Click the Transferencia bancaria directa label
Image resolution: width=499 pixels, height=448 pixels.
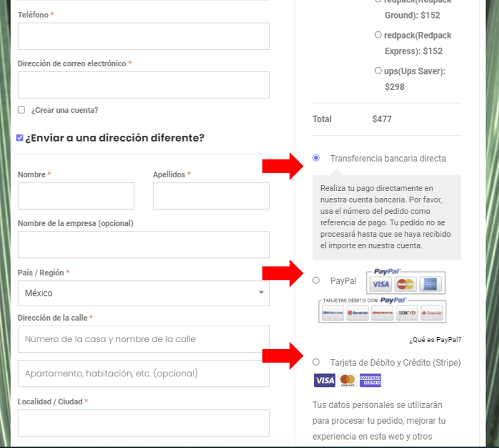pos(388,159)
